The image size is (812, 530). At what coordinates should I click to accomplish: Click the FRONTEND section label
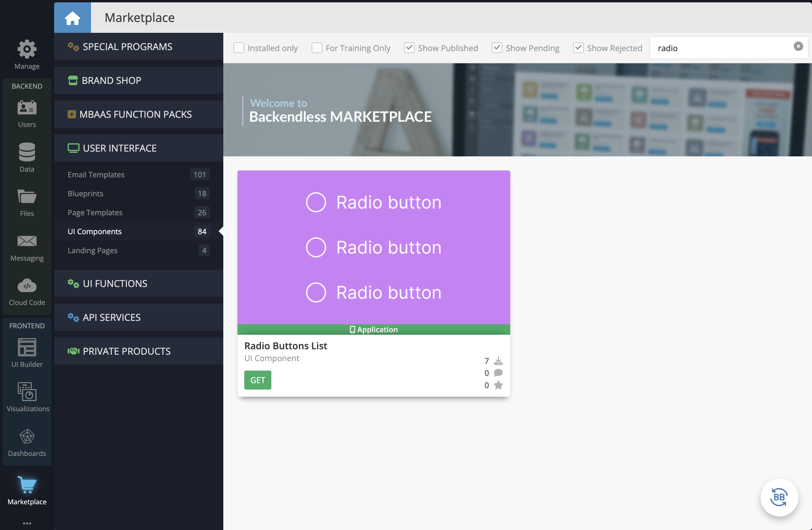pyautogui.click(x=27, y=326)
